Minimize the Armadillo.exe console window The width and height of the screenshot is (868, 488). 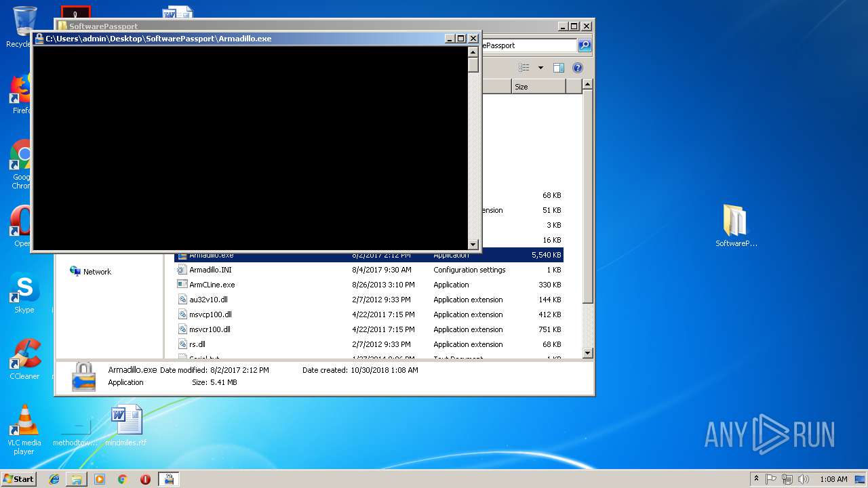(x=450, y=39)
